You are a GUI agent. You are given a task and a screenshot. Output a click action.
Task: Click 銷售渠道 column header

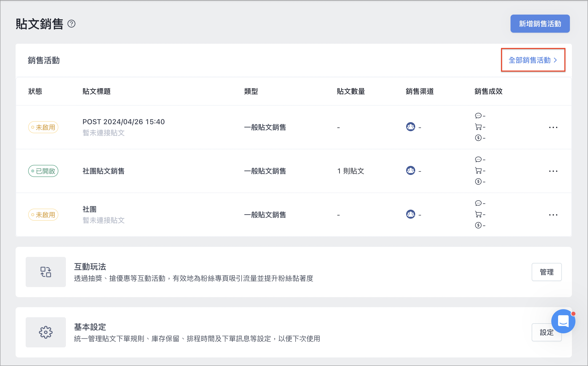(420, 91)
